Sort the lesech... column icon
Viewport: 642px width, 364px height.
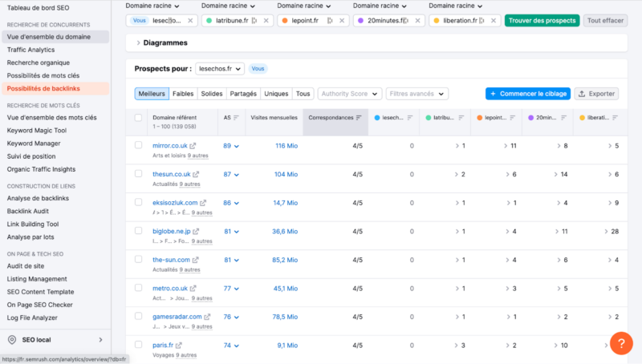click(410, 118)
